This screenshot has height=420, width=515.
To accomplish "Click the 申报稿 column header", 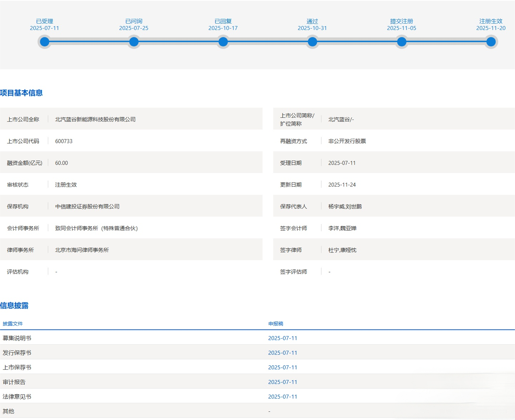I will pyautogui.click(x=276, y=324).
